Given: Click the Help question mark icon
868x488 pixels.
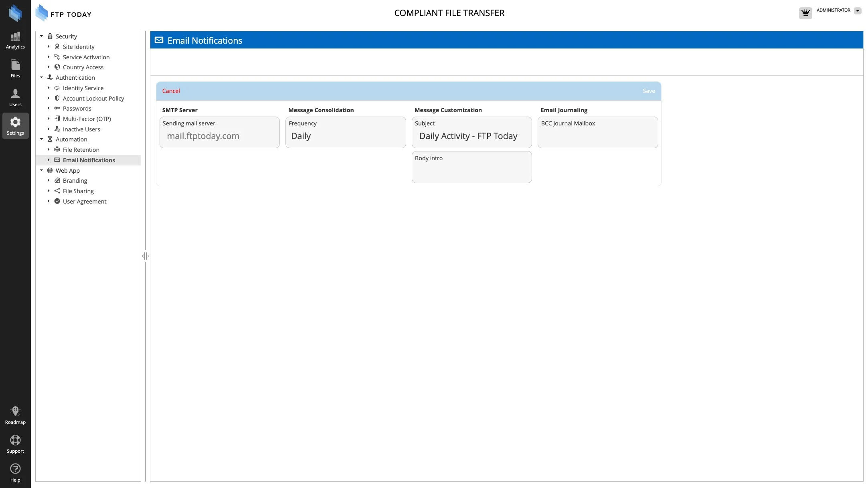Looking at the screenshot, I should 15,469.
